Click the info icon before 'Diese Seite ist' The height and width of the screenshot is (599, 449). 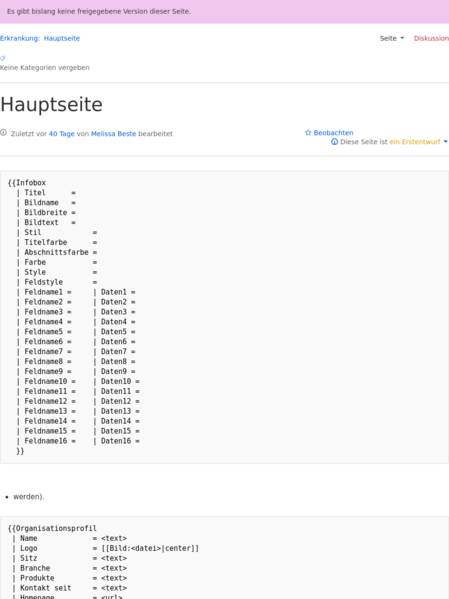click(334, 142)
